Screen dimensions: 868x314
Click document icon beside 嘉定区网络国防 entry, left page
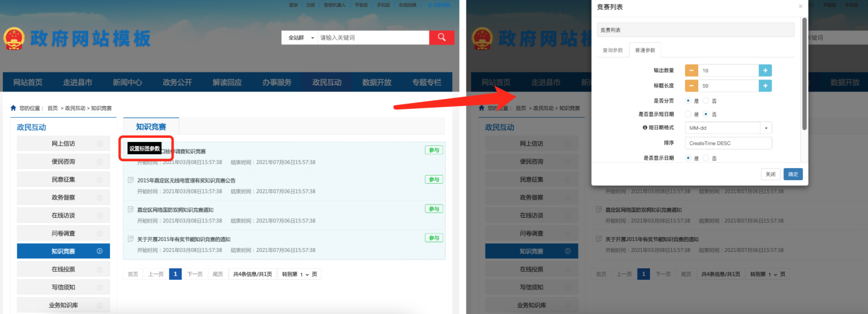(x=131, y=209)
